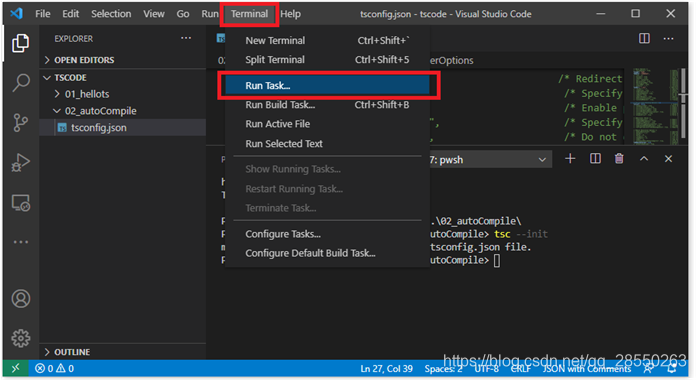This screenshot has height=380, width=697.
Task: Open the Help menu
Action: (x=290, y=14)
